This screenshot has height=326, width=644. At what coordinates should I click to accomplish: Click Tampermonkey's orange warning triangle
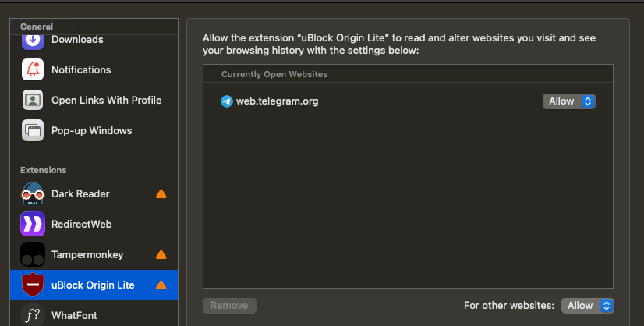161,254
